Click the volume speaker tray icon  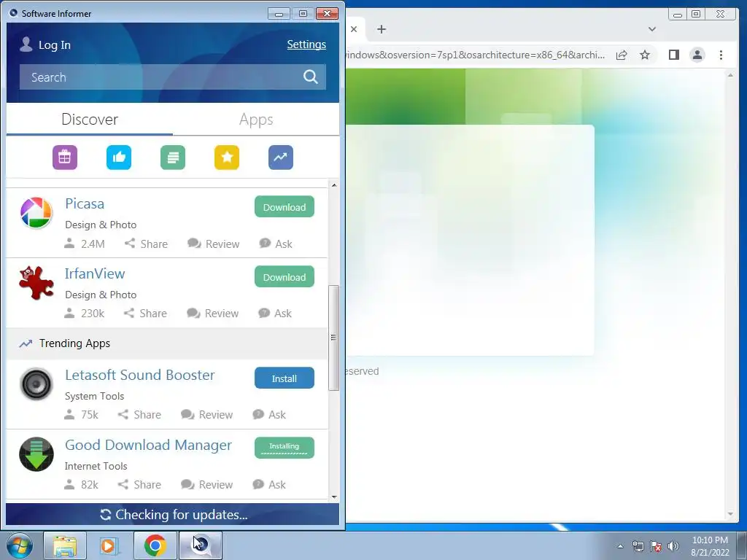(673, 546)
